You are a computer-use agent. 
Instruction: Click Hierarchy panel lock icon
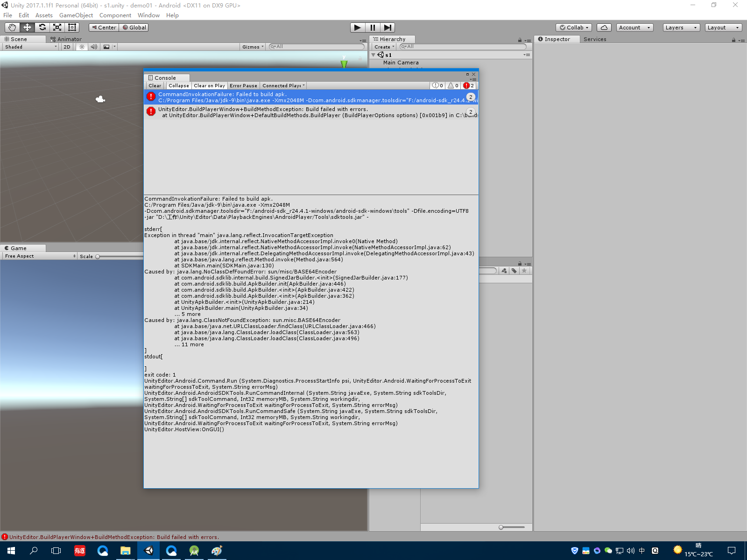coord(520,40)
